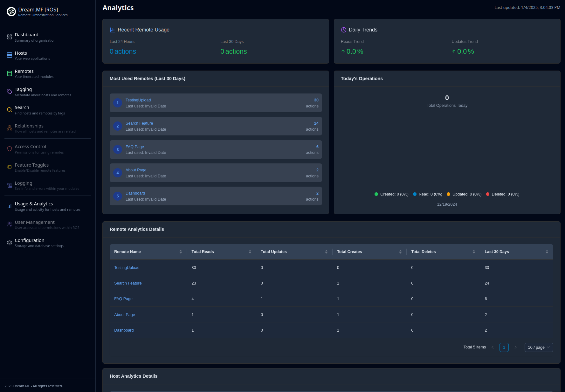Click the next page pagination arrow

[515, 347]
